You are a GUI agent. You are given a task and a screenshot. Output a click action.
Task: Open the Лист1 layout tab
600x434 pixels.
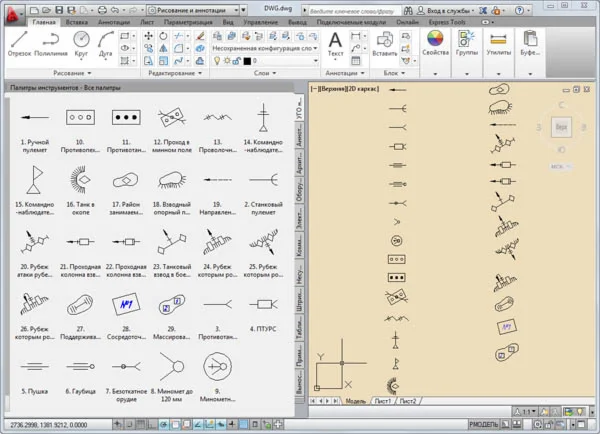click(382, 401)
